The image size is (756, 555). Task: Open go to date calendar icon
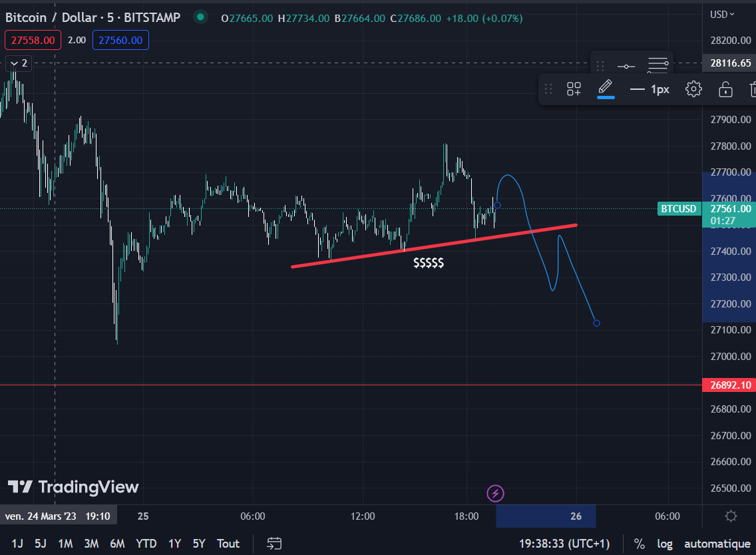[x=274, y=544]
